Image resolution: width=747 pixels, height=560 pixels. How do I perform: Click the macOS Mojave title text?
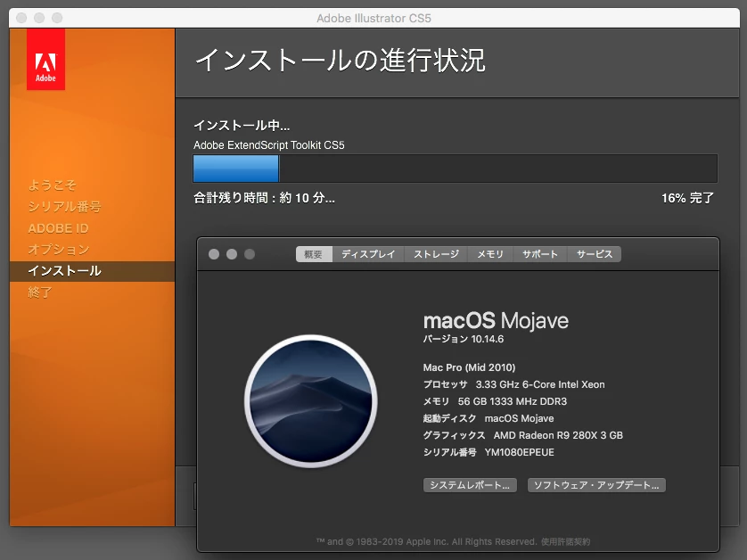coord(496,321)
